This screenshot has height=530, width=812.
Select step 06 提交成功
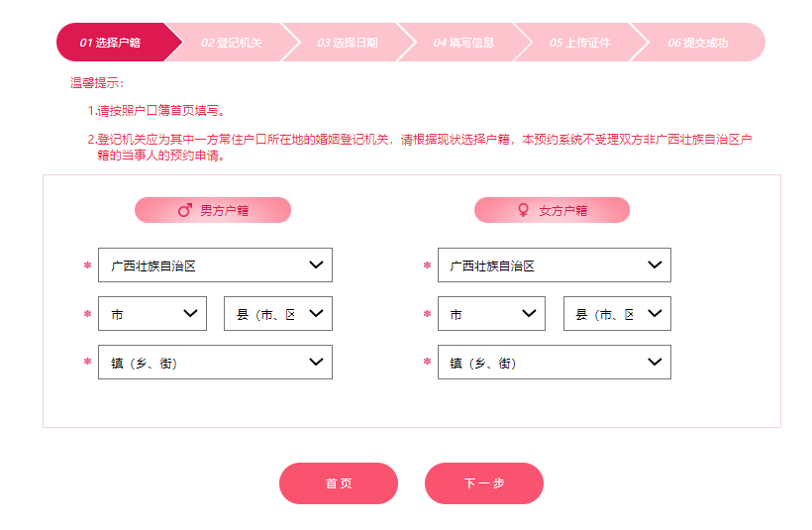(x=698, y=43)
